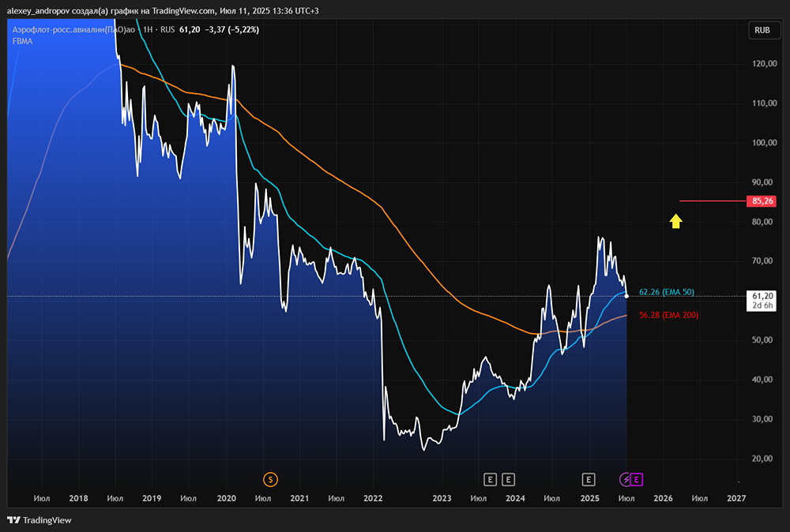Click the earliest white earnings E marker
Image resolution: width=790 pixels, height=532 pixels.
point(491,480)
